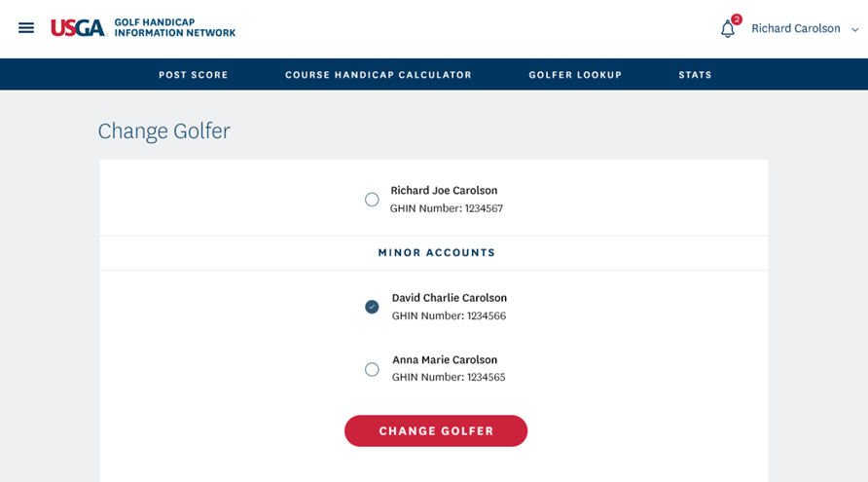Open the notifications bell

pyautogui.click(x=727, y=30)
